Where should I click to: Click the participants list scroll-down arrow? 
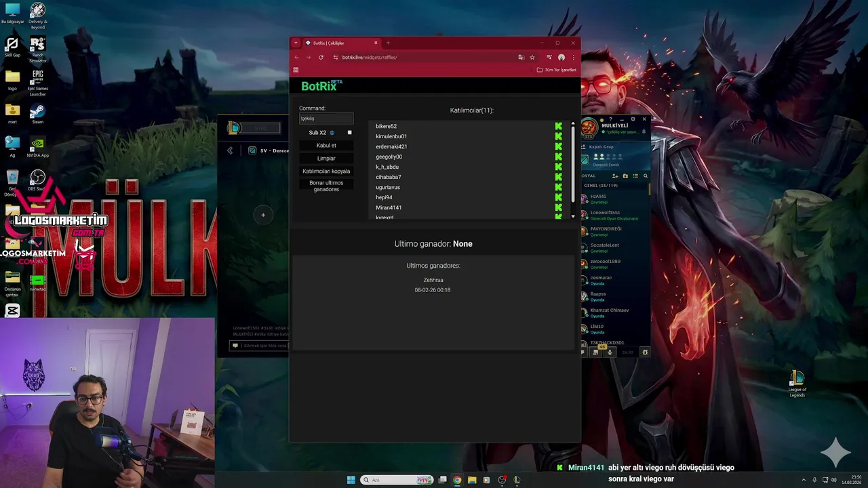coord(573,216)
